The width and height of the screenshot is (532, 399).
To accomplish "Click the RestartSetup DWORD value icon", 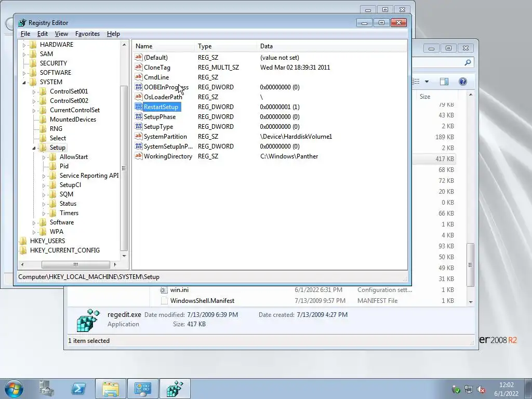I will point(138,107).
